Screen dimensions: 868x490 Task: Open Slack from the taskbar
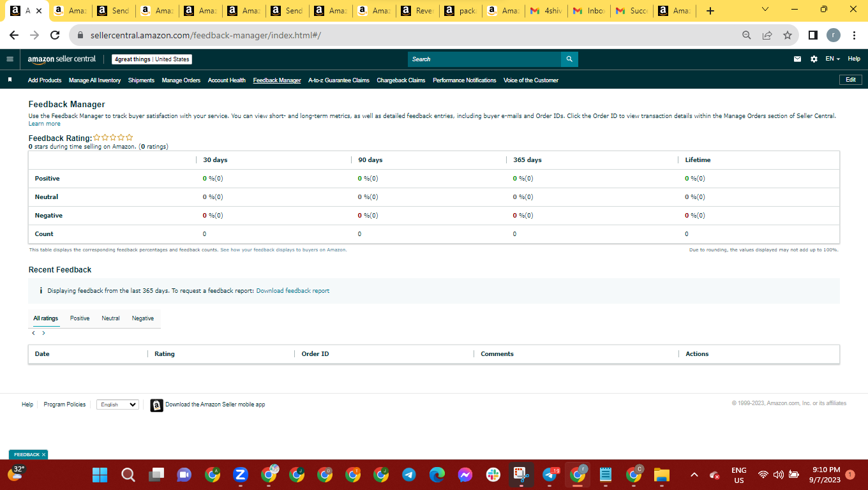pyautogui.click(x=493, y=475)
